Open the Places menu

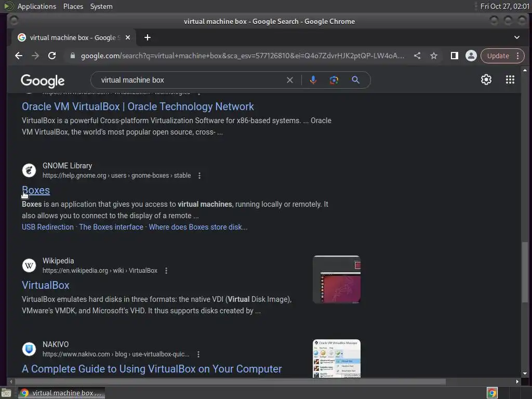[x=73, y=6]
